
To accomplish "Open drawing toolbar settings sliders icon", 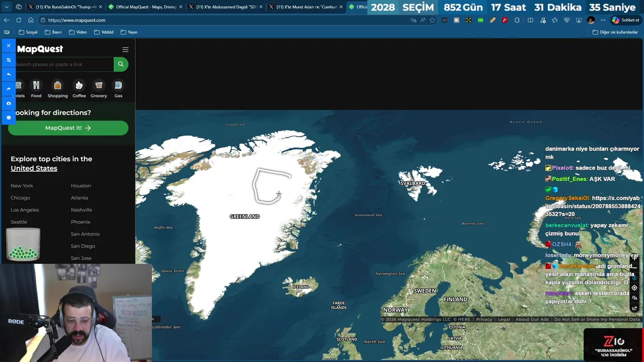I will 9,60.
